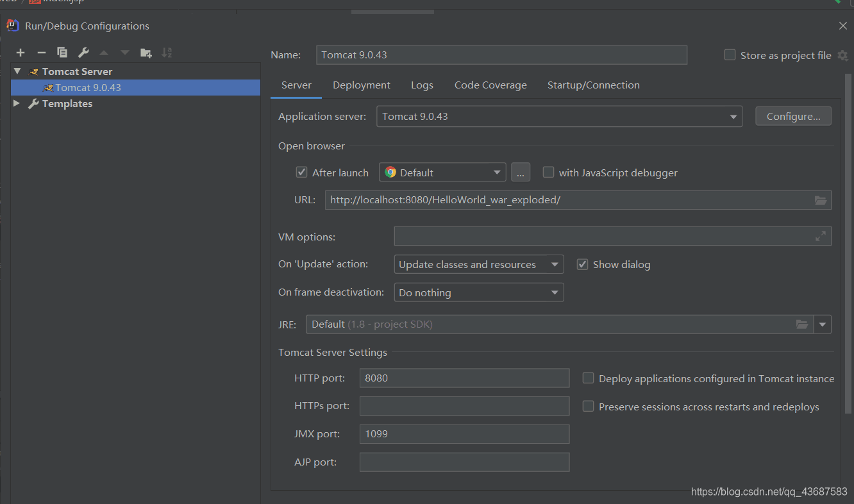Viewport: 854px width, 504px height.
Task: Click the Tomcat Server Settings heading
Action: pos(333,353)
